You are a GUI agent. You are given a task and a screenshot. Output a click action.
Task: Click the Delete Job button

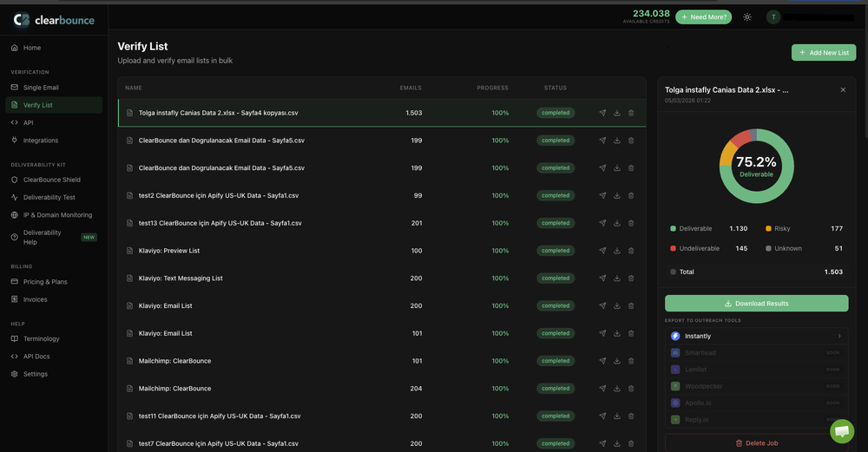[756, 443]
